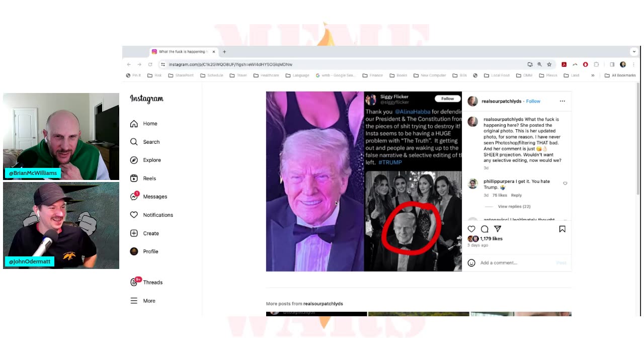
Task: Click the comment bubble icon
Action: coord(485,229)
